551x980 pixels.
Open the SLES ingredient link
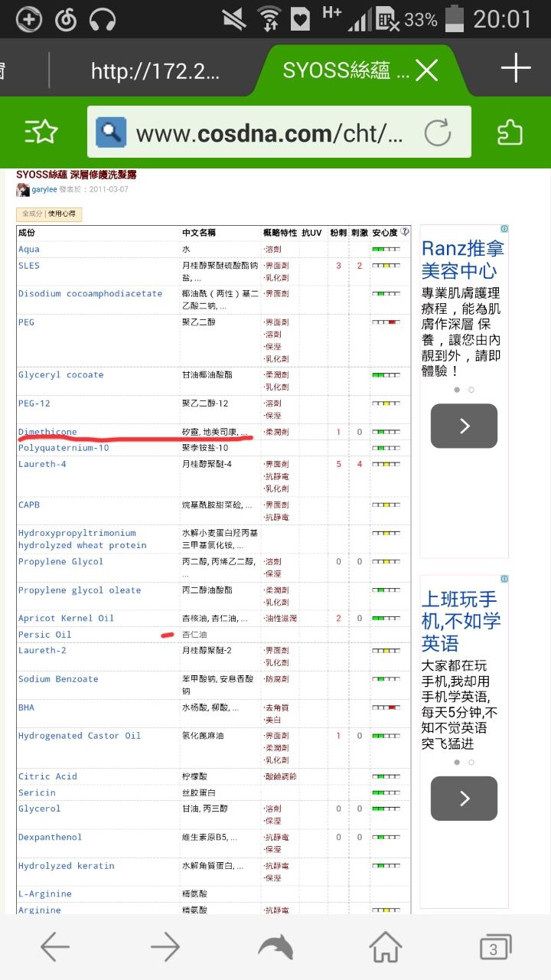click(x=29, y=266)
